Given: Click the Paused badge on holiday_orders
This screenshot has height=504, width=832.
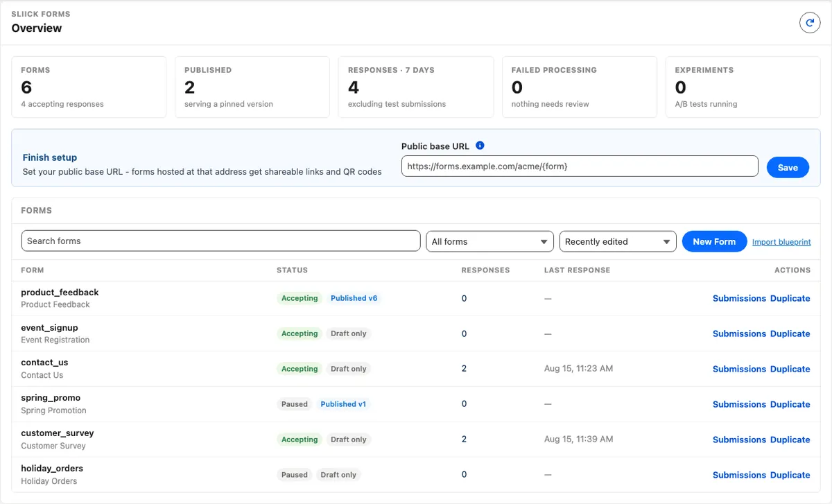Looking at the screenshot, I should 295,475.
